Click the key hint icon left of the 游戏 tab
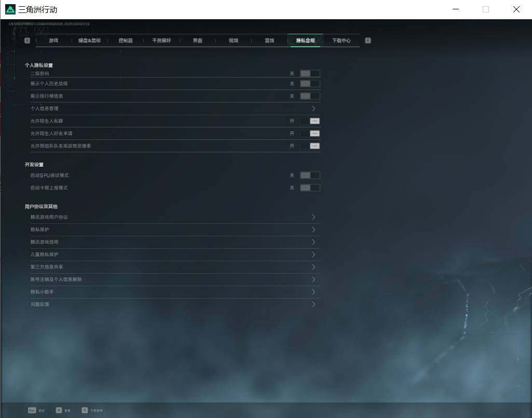Screen dimensions: 532x418 27,41
